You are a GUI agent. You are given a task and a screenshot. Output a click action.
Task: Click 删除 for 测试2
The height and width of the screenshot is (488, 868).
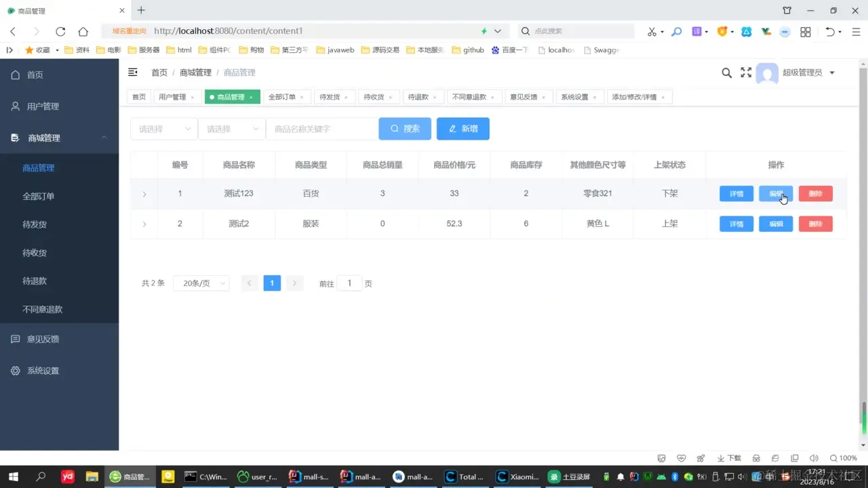point(816,224)
